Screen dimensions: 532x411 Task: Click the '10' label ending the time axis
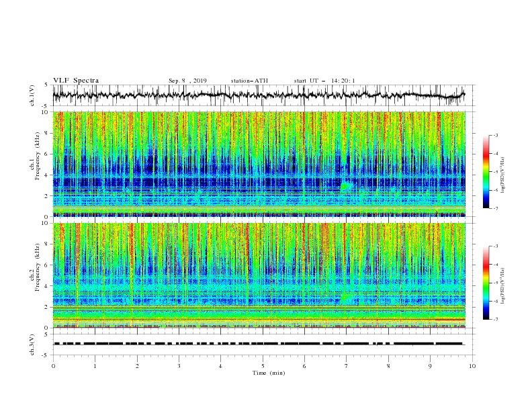tap(472, 366)
